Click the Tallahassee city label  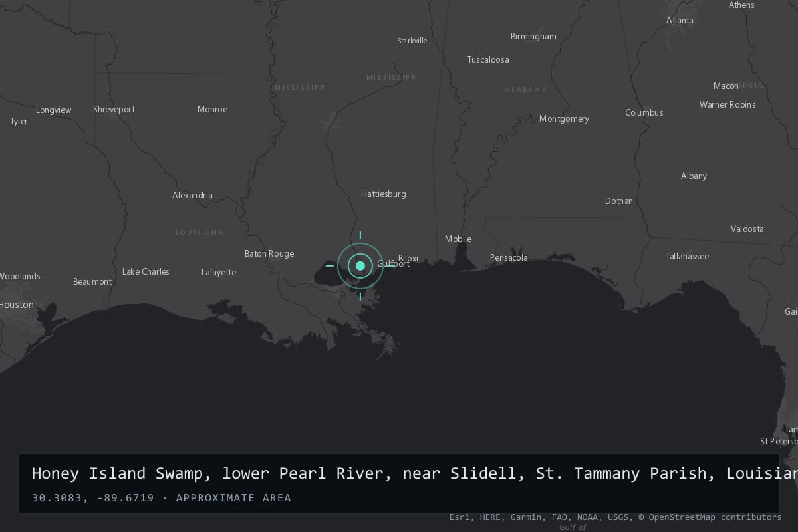687,256
